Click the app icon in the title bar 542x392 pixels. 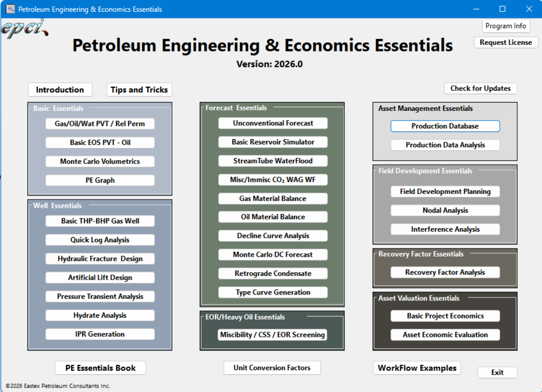[x=11, y=9]
